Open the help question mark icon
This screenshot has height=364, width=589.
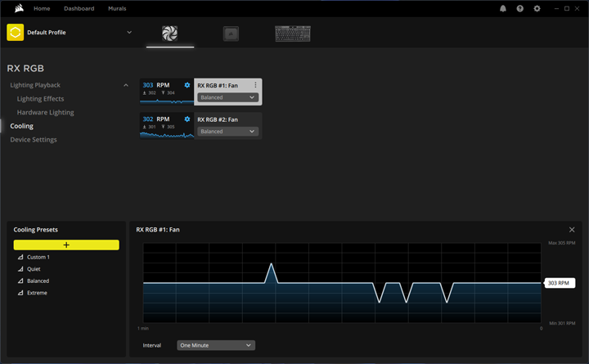(x=520, y=8)
